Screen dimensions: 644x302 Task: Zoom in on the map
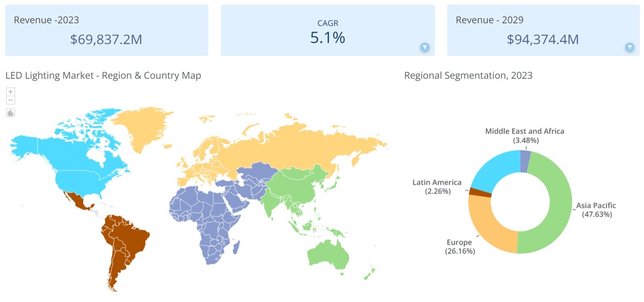[x=10, y=92]
